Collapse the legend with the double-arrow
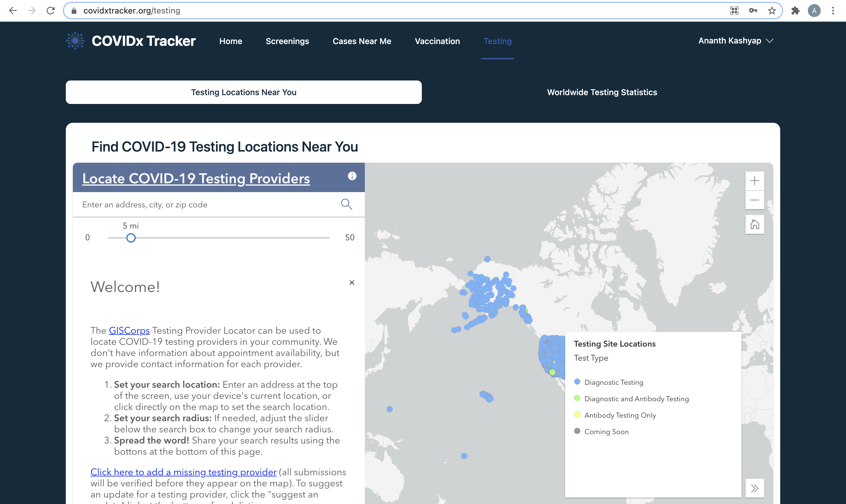 point(754,488)
